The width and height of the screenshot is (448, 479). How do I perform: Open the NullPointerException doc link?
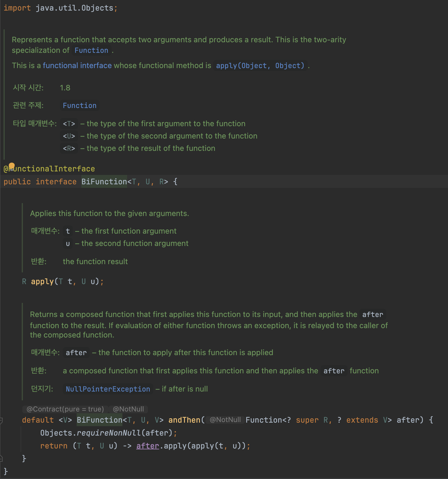(108, 389)
